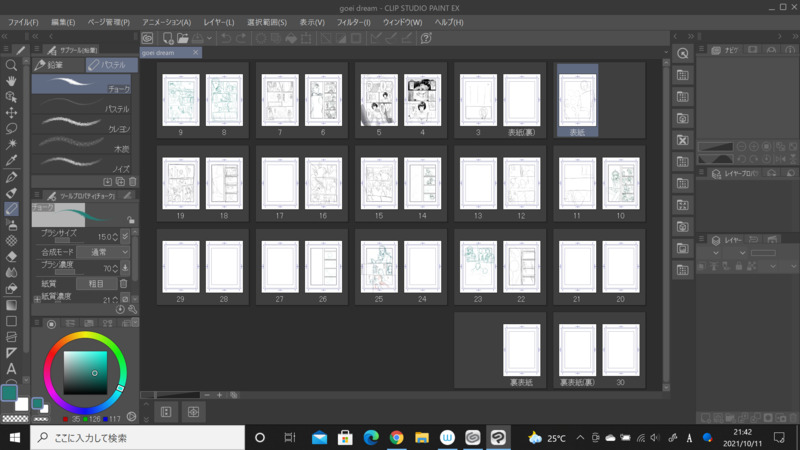Viewport: 800px width, 450px height.
Task: Reset tool properties to default icon
Action: pyautogui.click(x=120, y=309)
